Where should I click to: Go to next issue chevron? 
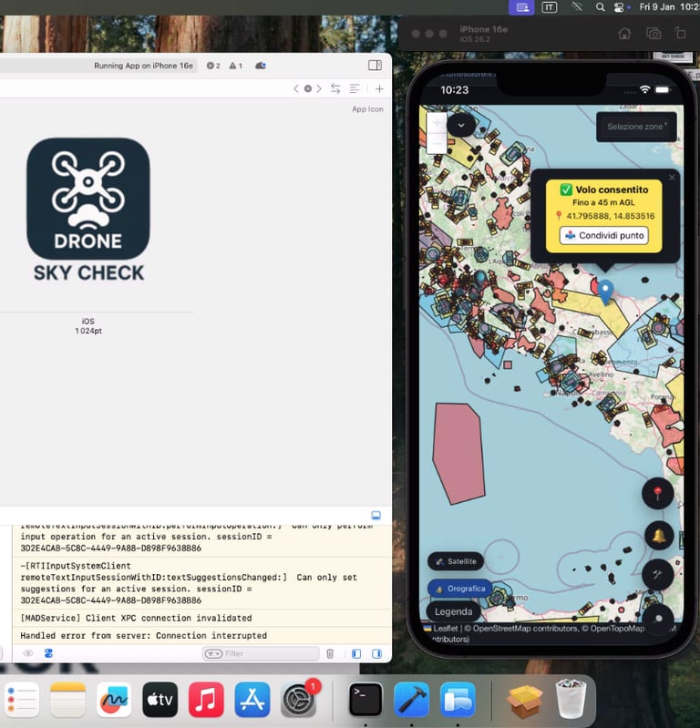click(319, 88)
